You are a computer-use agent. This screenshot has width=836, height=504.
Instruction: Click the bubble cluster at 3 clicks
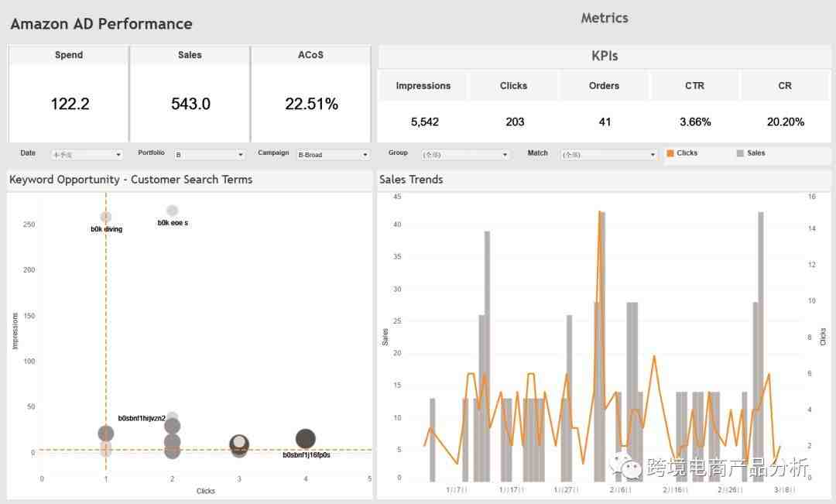[239, 444]
